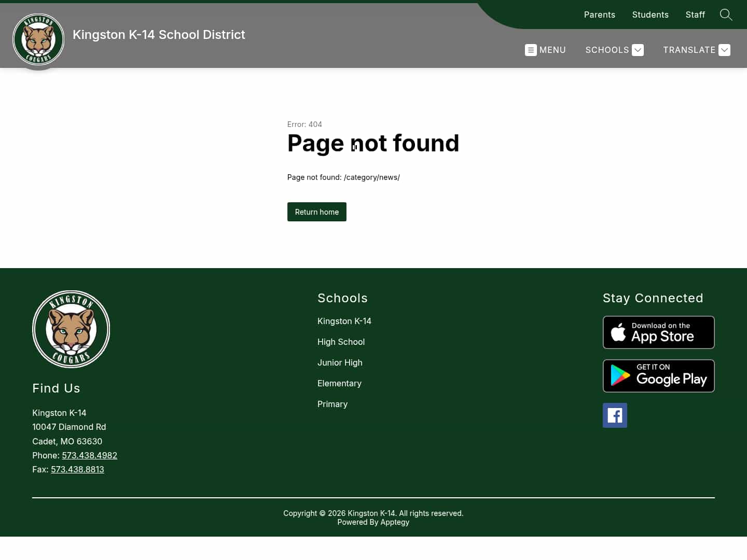Click the Kingston Cougars logo in header
747x560 pixels.
(38, 39)
